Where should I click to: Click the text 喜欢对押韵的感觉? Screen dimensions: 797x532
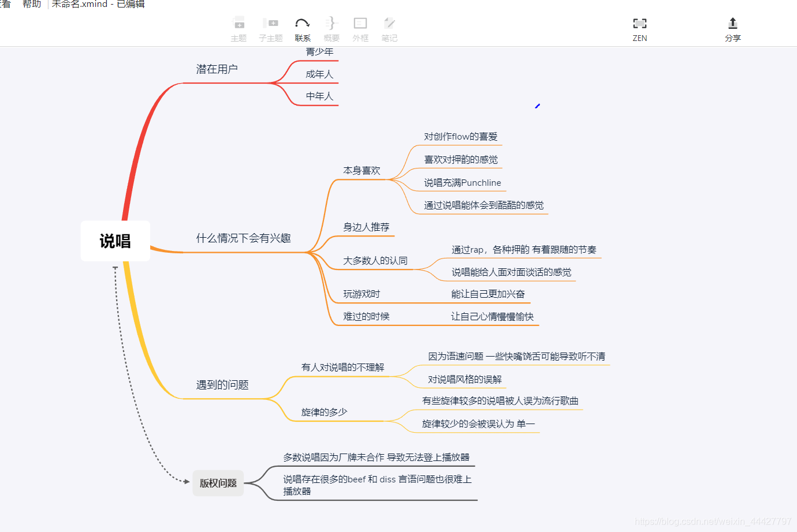460,160
